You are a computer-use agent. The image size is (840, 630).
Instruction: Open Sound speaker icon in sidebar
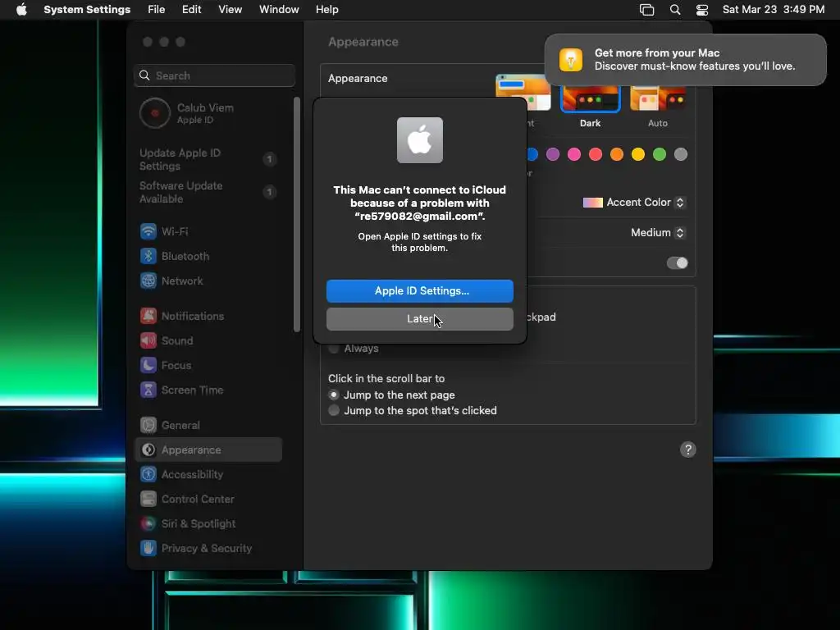click(148, 340)
